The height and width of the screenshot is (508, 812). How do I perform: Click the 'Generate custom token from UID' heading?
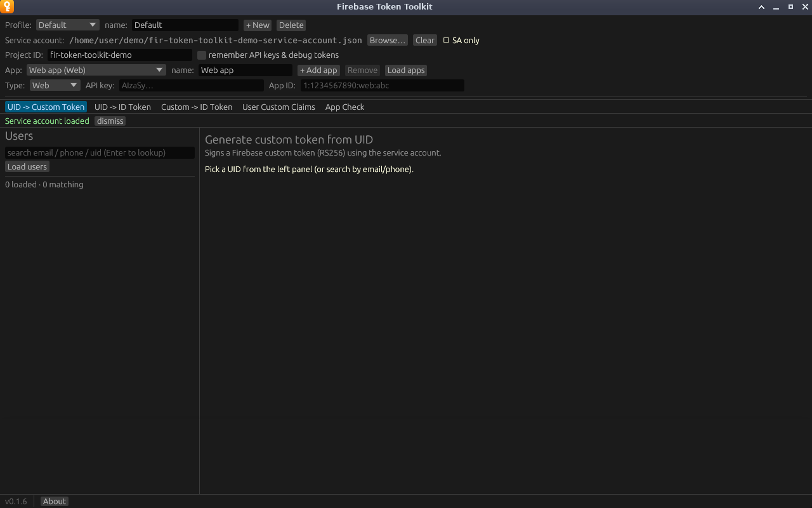click(289, 140)
